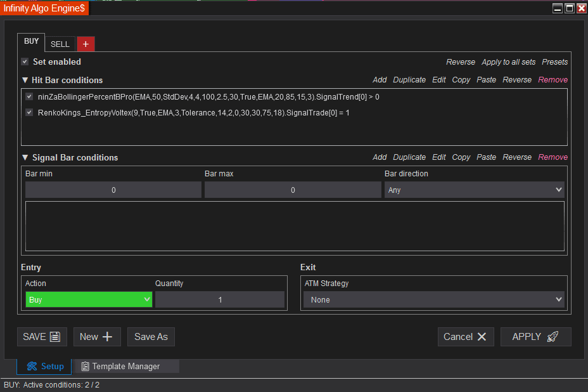Collapse the Hit Bar conditions section
This screenshot has height=392, width=588.
point(25,80)
